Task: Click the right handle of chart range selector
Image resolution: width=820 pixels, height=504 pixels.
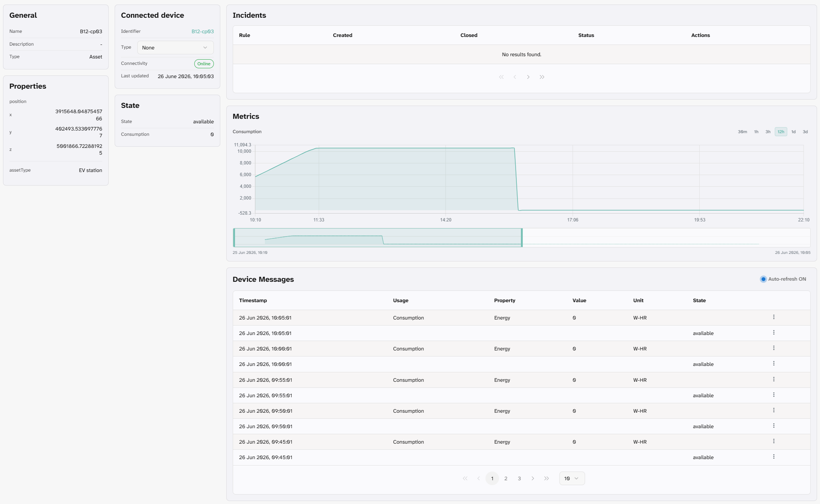Action: coord(522,238)
